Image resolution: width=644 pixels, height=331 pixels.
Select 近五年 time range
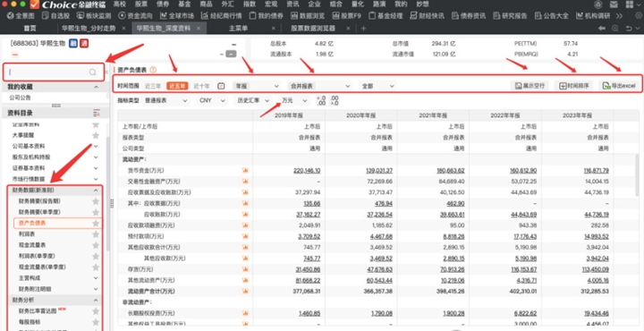(177, 86)
